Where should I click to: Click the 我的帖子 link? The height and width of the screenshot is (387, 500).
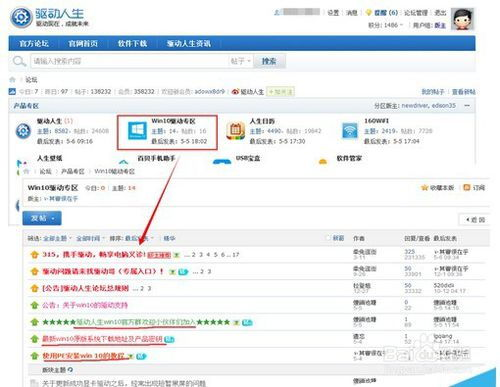(x=433, y=92)
